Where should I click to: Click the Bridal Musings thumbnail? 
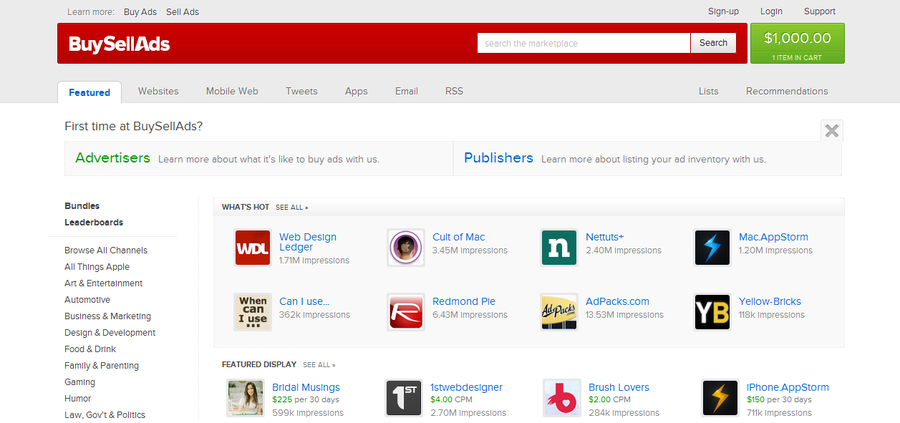coord(245,398)
